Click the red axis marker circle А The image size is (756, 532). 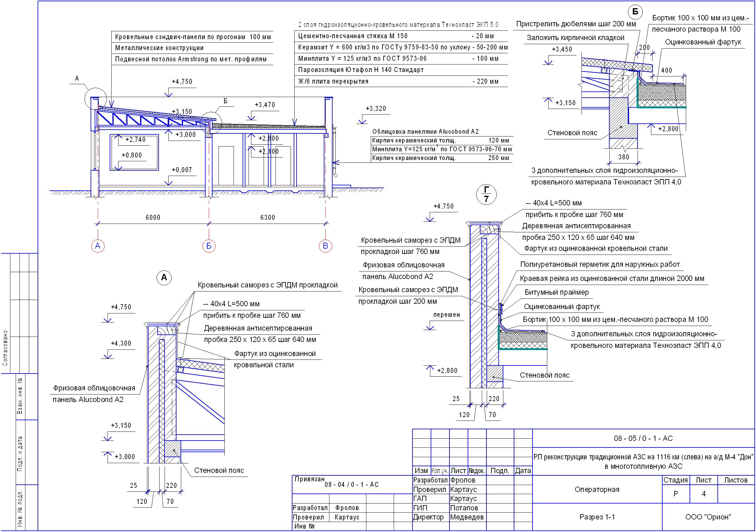(x=98, y=246)
